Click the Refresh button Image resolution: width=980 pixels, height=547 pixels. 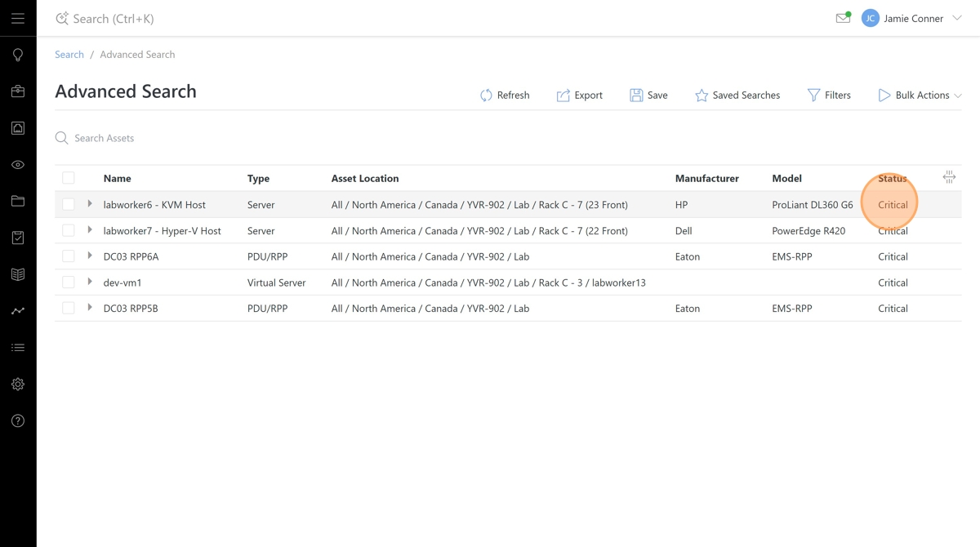(x=505, y=96)
